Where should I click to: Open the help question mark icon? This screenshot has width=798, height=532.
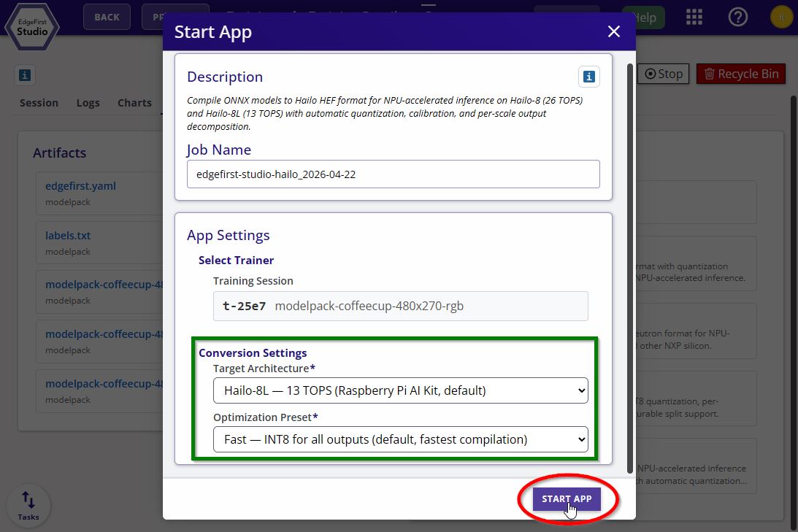tap(737, 18)
